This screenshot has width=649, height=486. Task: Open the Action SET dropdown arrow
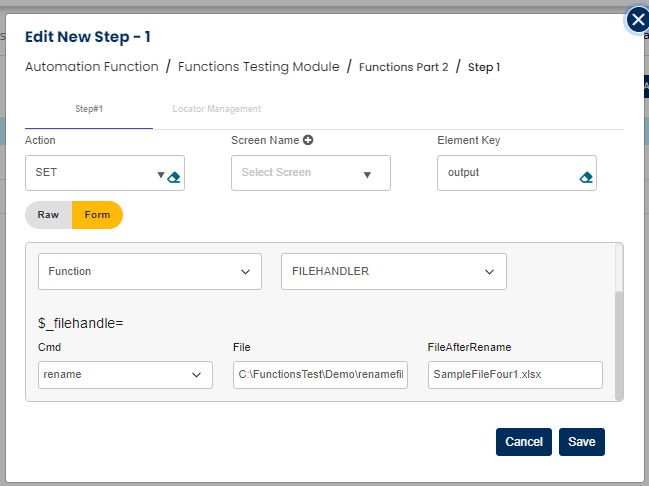[x=160, y=176]
